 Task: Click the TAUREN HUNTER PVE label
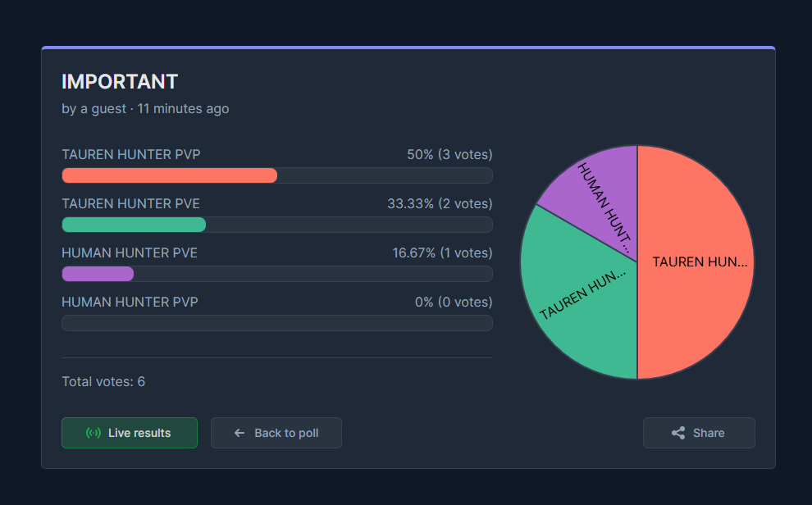[130, 203]
